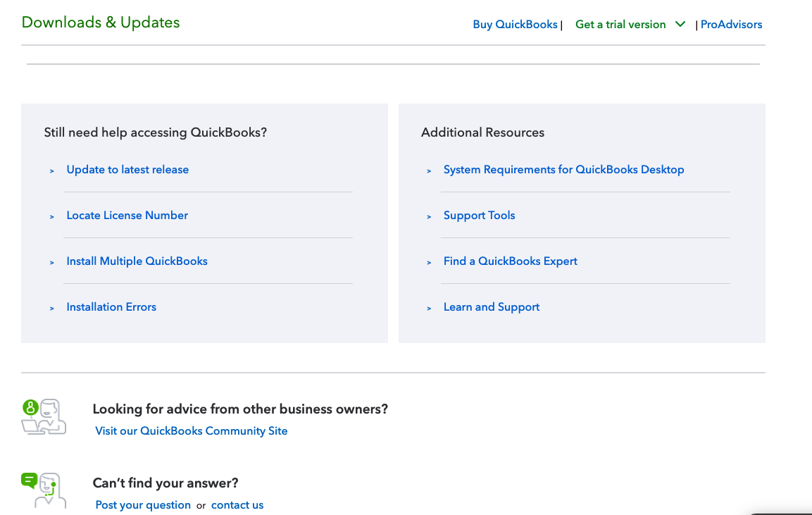812x515 pixels.
Task: Click arrow bullet beside Installation Errors
Action: click(52, 308)
